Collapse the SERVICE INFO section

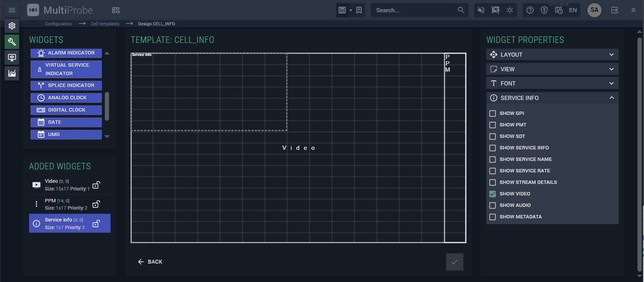(x=552, y=98)
